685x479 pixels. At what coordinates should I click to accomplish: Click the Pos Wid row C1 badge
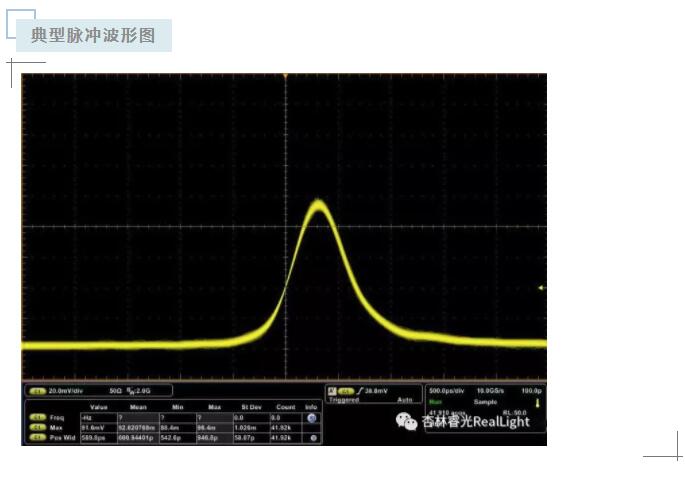coord(37,438)
